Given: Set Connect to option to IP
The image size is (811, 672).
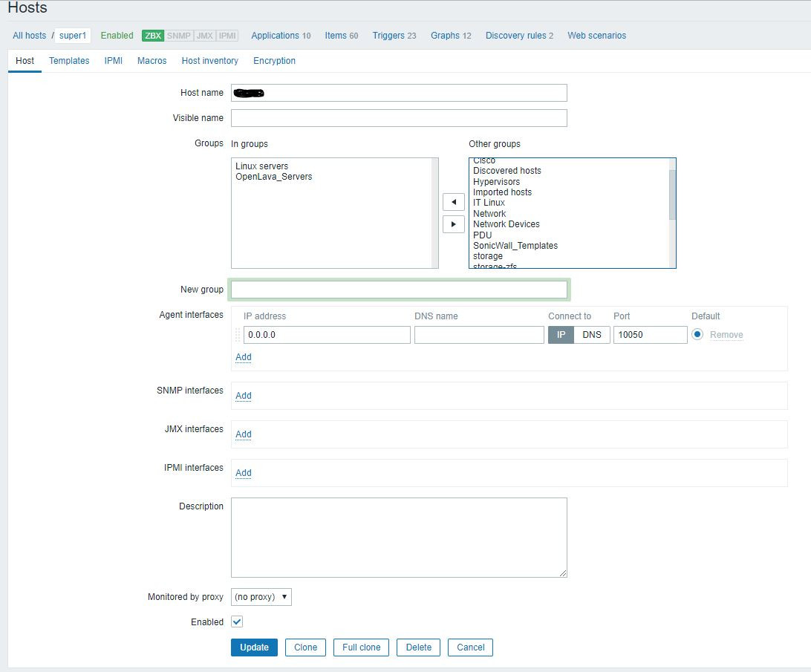Looking at the screenshot, I should tap(561, 335).
